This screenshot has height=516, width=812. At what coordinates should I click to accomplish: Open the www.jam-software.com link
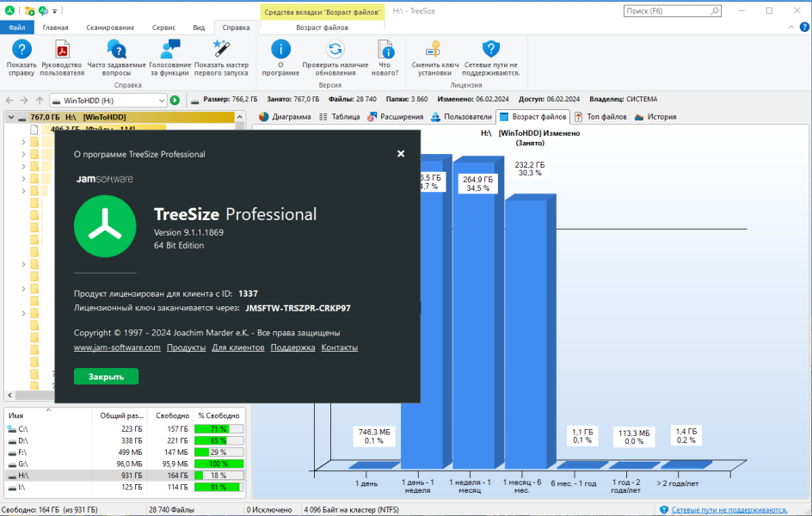(117, 347)
